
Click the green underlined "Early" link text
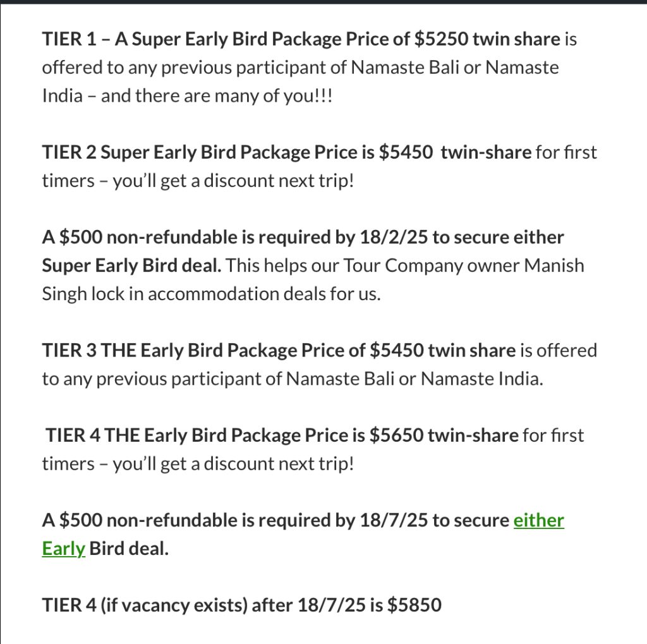pyautogui.click(x=64, y=549)
